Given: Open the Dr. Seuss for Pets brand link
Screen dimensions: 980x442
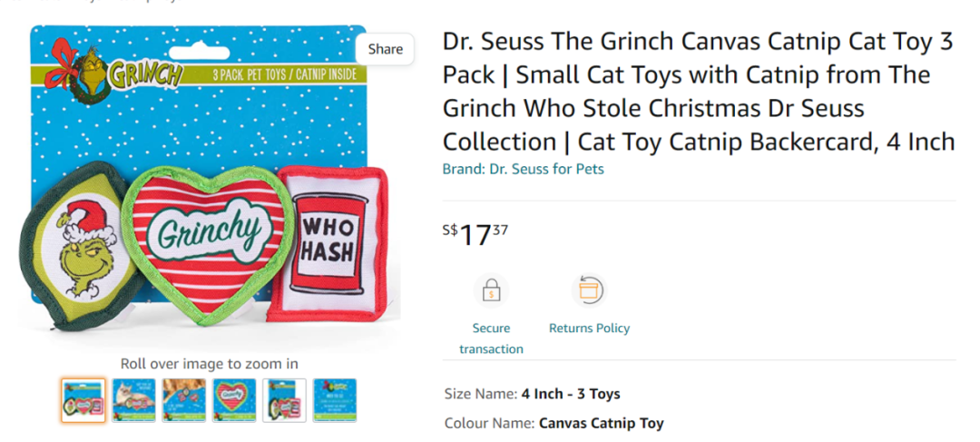Looking at the screenshot, I should [x=523, y=169].
